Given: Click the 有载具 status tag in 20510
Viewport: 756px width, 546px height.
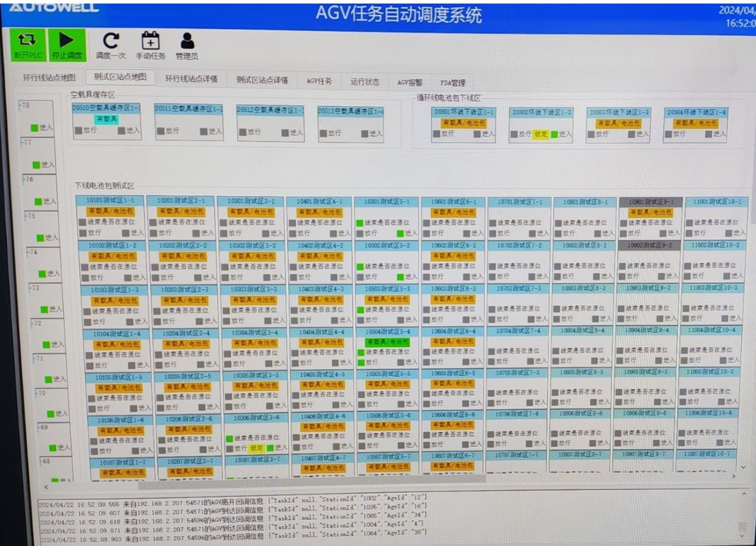Looking at the screenshot, I should pos(107,120).
